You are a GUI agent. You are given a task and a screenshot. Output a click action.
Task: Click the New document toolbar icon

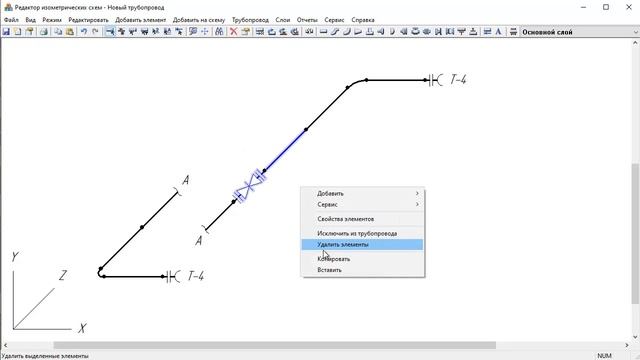coord(18,31)
